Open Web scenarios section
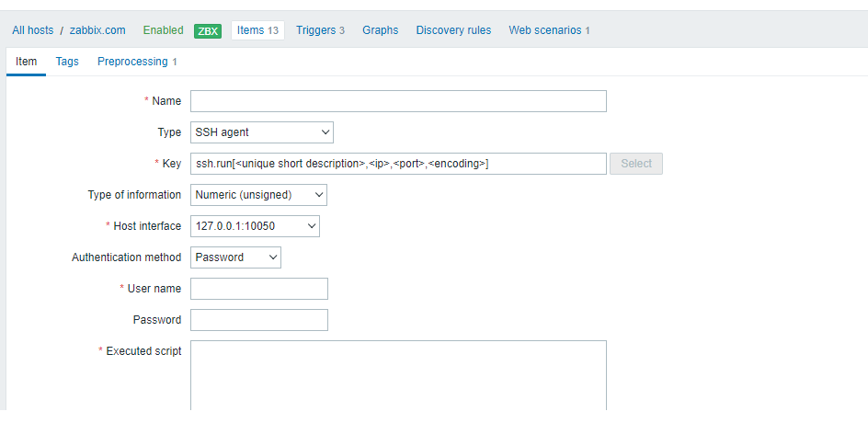Image resolution: width=868 pixels, height=423 pixels. pyautogui.click(x=549, y=30)
